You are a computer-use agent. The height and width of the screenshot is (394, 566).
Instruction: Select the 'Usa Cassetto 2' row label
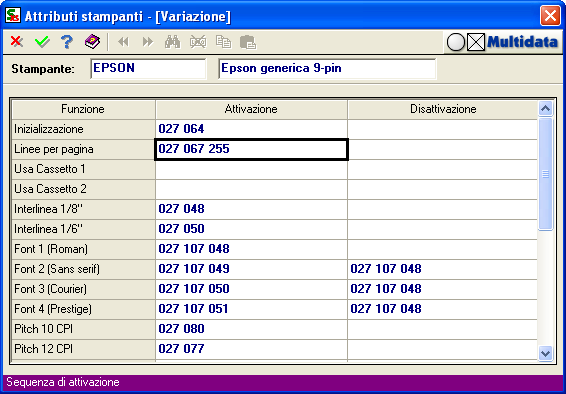coord(83,189)
